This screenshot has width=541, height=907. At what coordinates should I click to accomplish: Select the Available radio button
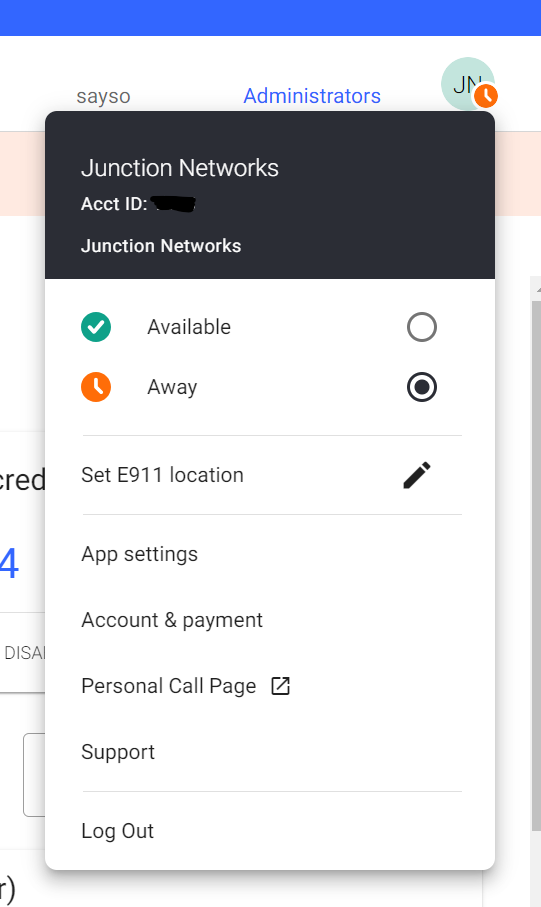[x=422, y=327]
